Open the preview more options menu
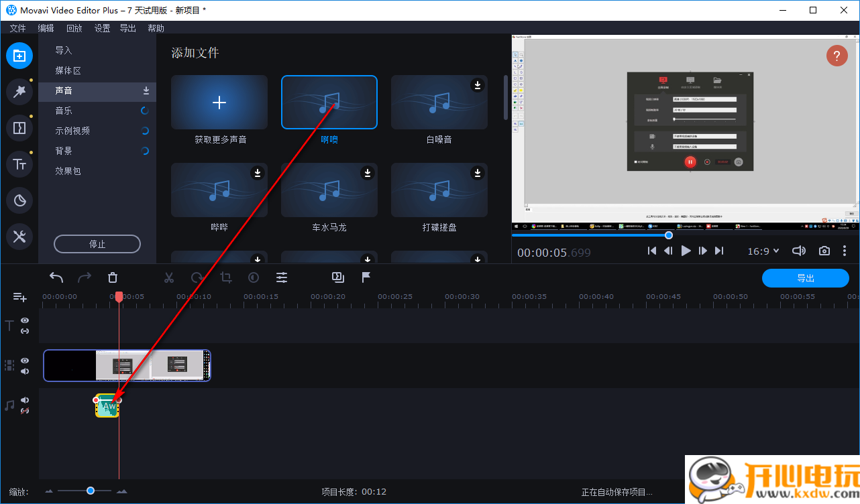Viewport: 860px width, 504px height. [845, 251]
